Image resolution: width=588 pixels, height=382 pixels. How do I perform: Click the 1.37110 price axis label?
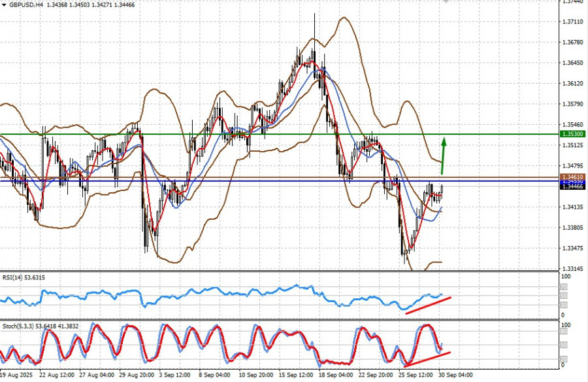(x=572, y=22)
